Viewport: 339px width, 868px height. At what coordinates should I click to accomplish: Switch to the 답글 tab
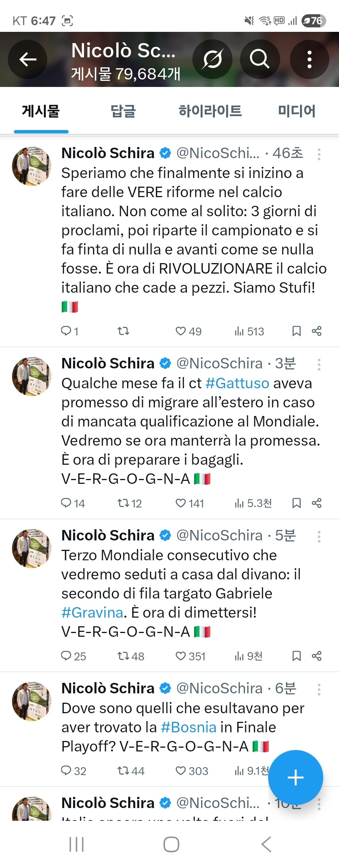[x=123, y=111]
